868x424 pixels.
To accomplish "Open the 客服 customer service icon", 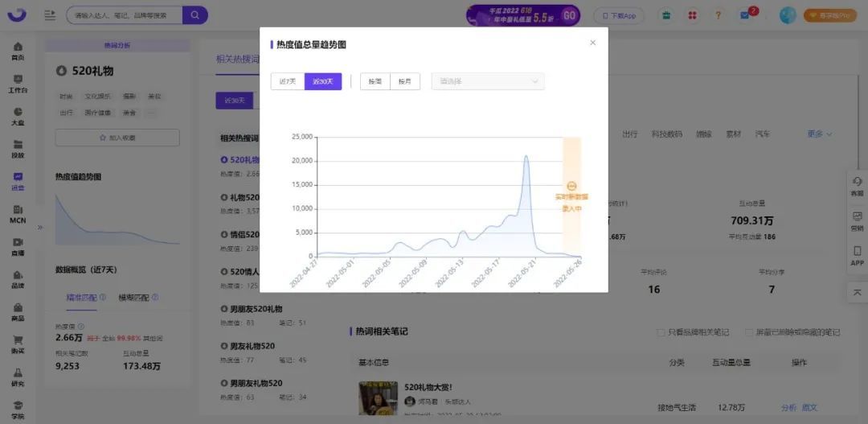I will [857, 186].
